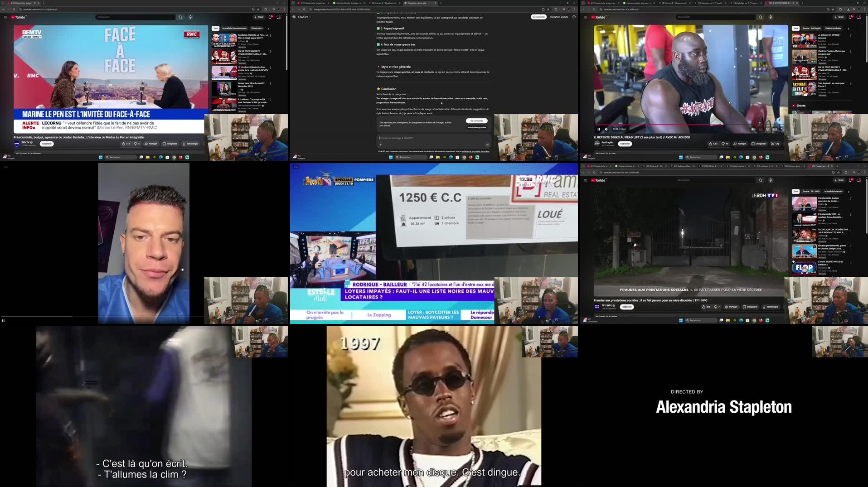Open the help icon in ChatGPT header
868x487 pixels.
574,17
